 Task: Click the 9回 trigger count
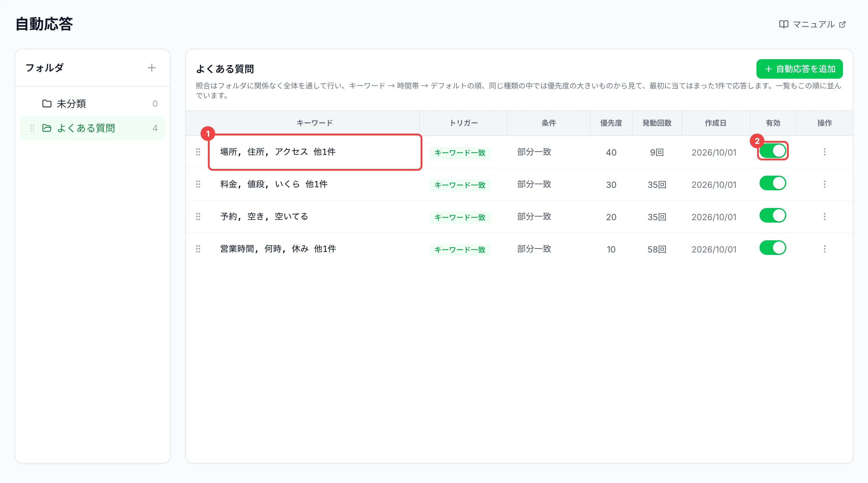pos(657,152)
